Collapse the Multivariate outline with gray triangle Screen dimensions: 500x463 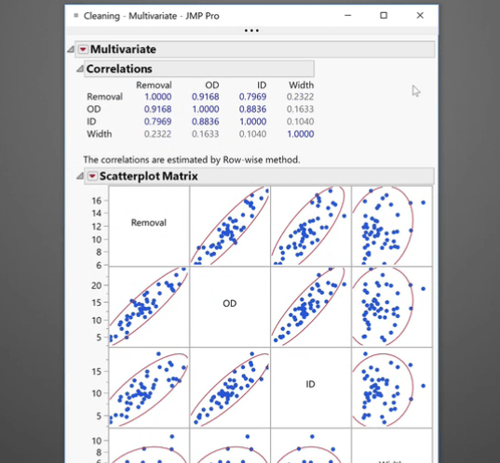pos(71,49)
